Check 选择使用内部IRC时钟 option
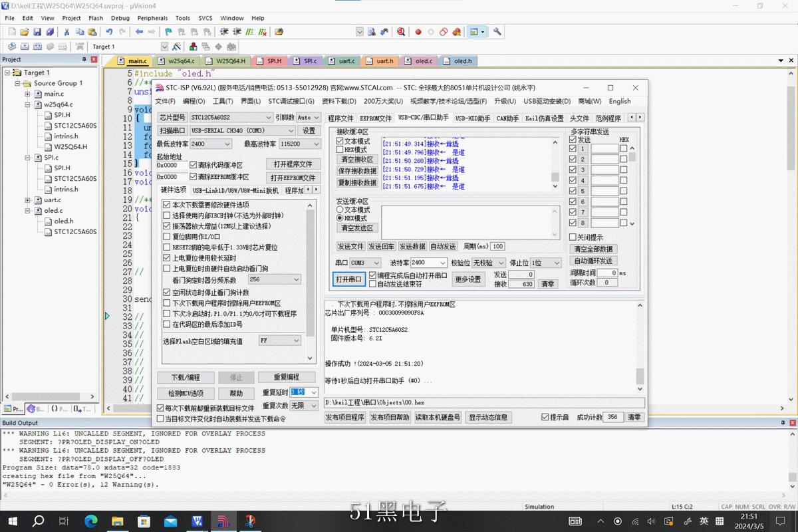This screenshot has width=798, height=532. [x=167, y=215]
